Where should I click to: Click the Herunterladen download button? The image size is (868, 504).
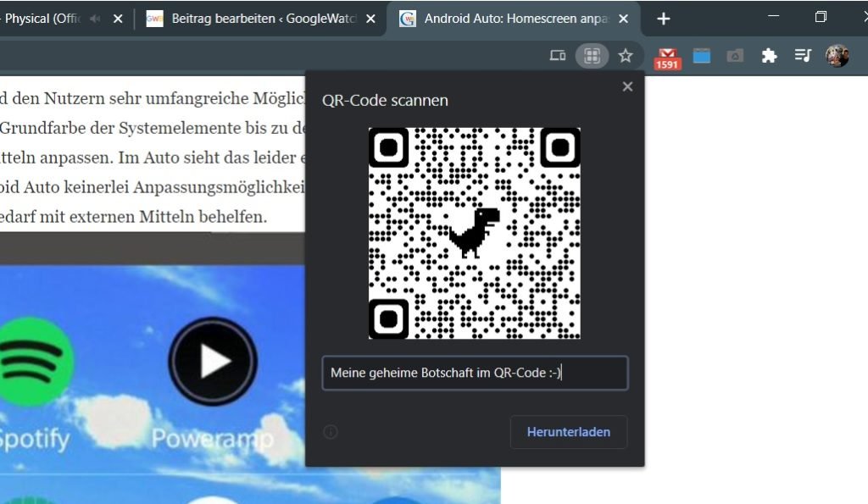(568, 432)
